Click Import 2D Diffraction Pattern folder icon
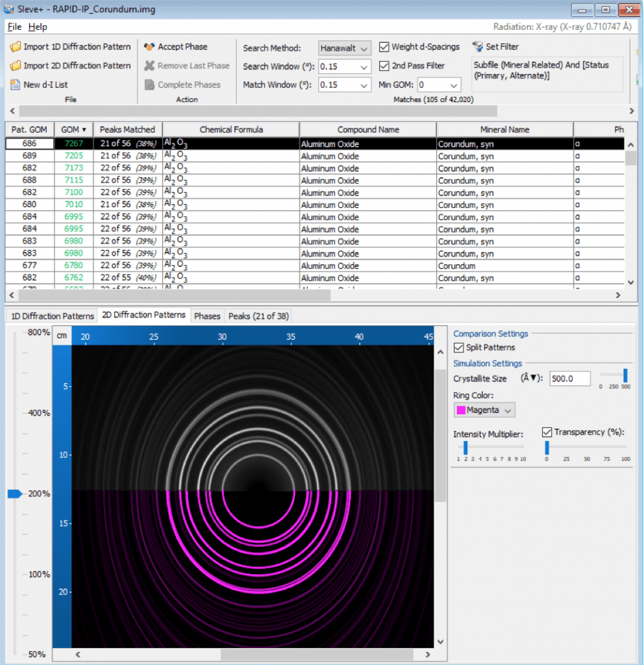 16,66
